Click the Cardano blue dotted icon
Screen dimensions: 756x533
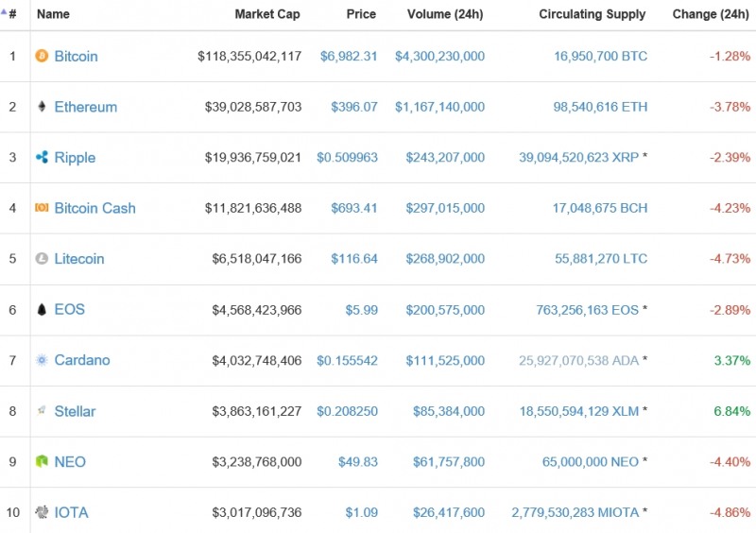tap(42, 360)
